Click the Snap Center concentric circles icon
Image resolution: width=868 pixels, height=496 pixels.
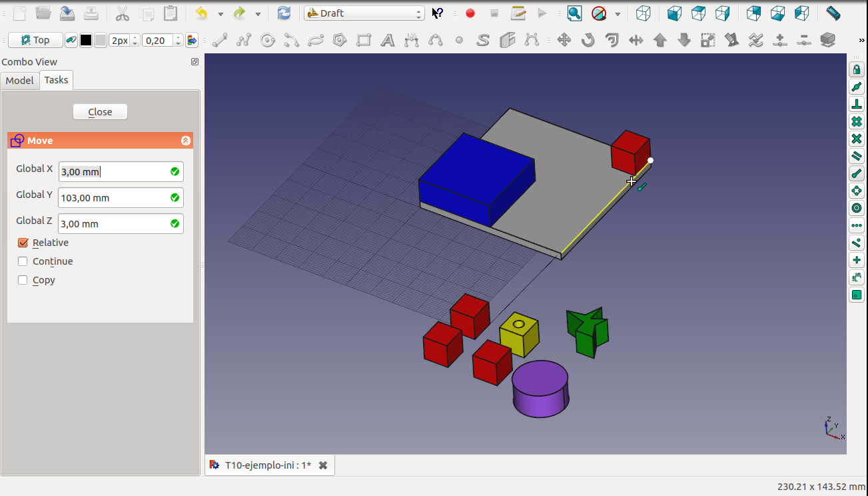pos(857,209)
